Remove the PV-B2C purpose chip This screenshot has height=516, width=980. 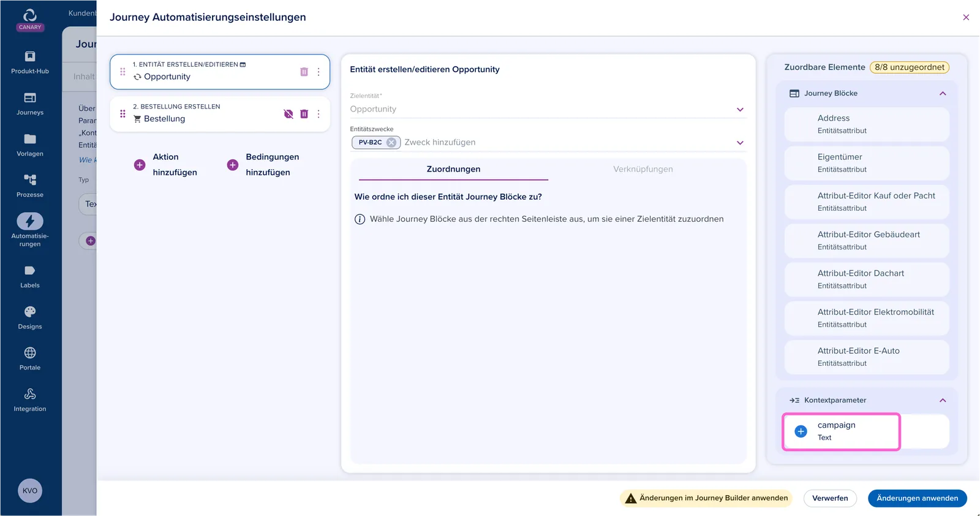pyautogui.click(x=391, y=142)
